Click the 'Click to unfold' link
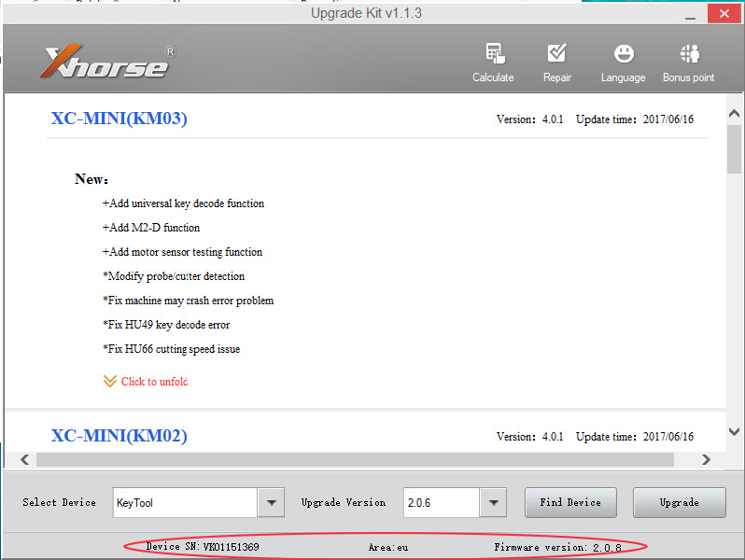Image resolution: width=745 pixels, height=560 pixels. pos(154,382)
